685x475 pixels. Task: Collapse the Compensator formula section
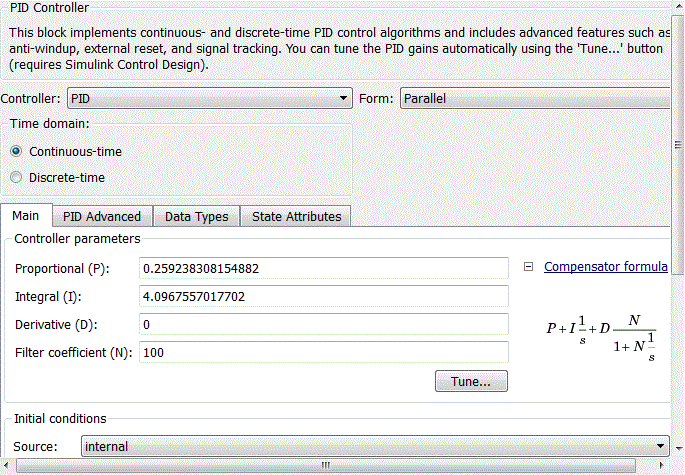[x=528, y=267]
